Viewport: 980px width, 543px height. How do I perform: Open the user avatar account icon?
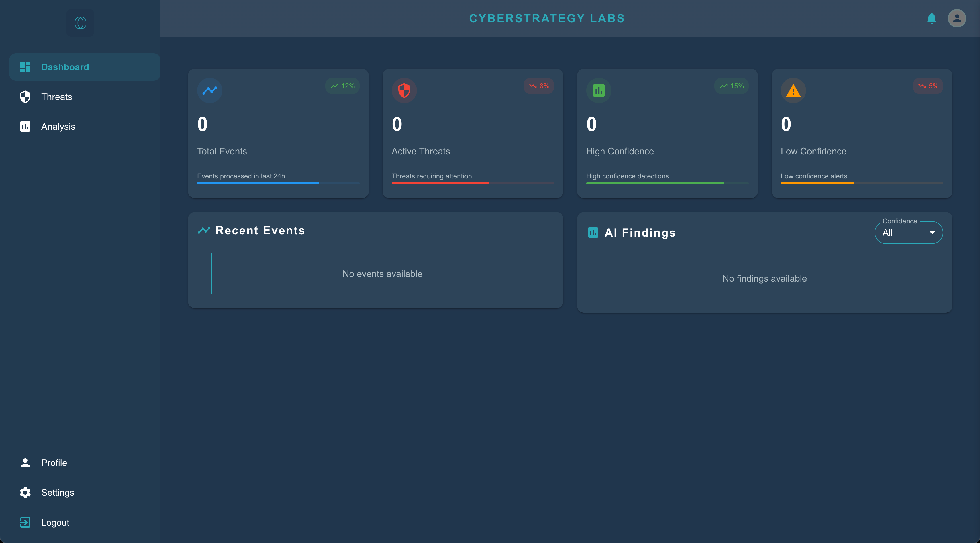pyautogui.click(x=957, y=18)
